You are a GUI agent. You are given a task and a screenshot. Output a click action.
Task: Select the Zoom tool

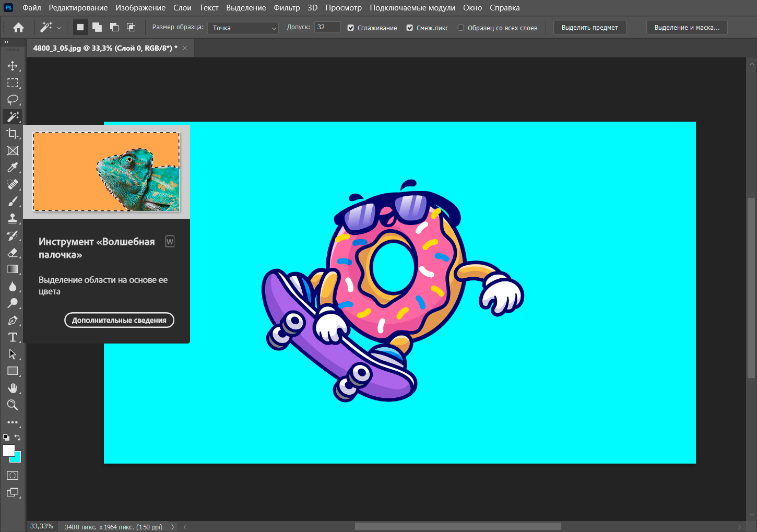point(13,405)
